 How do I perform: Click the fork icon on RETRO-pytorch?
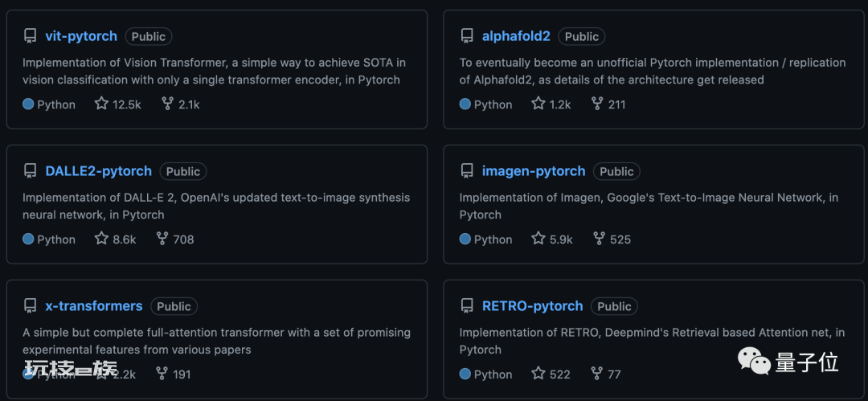(596, 374)
